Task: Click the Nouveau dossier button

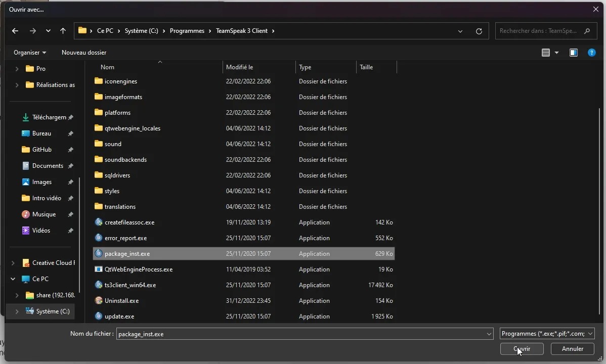Action: pyautogui.click(x=84, y=53)
